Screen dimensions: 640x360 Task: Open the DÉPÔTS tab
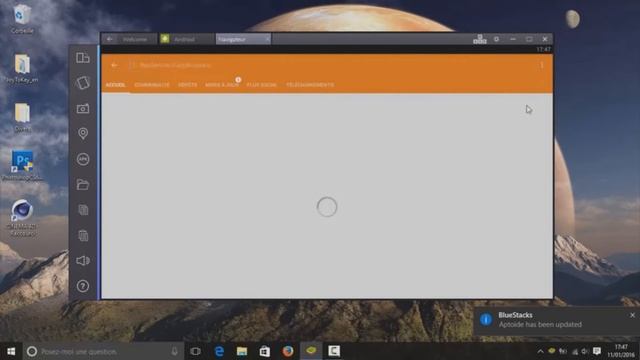(187, 85)
